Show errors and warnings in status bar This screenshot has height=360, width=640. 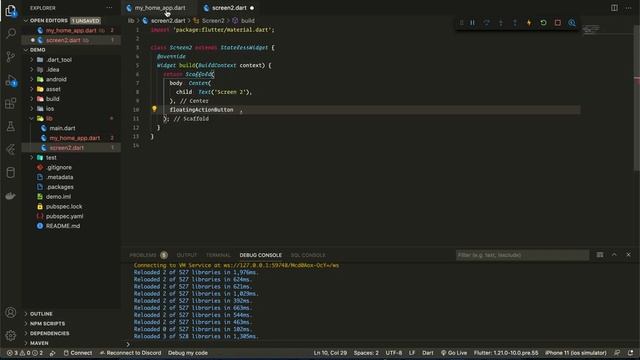pyautogui.click(x=25, y=353)
